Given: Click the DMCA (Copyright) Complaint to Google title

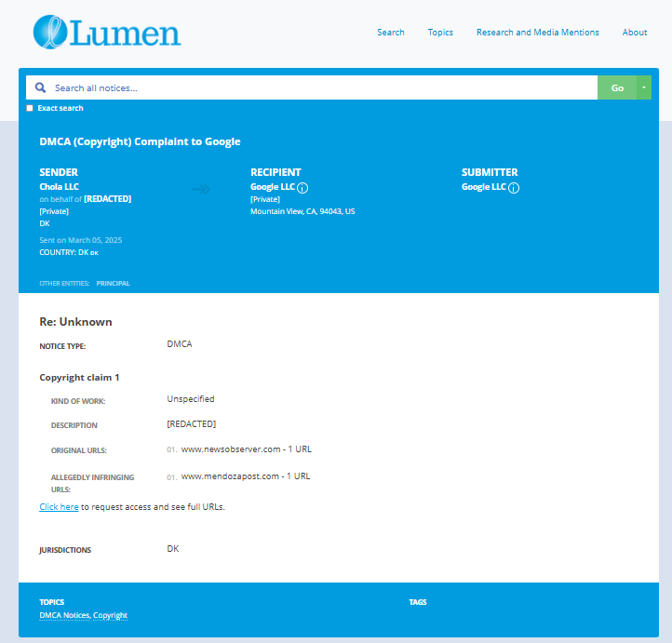Looking at the screenshot, I should point(140,141).
